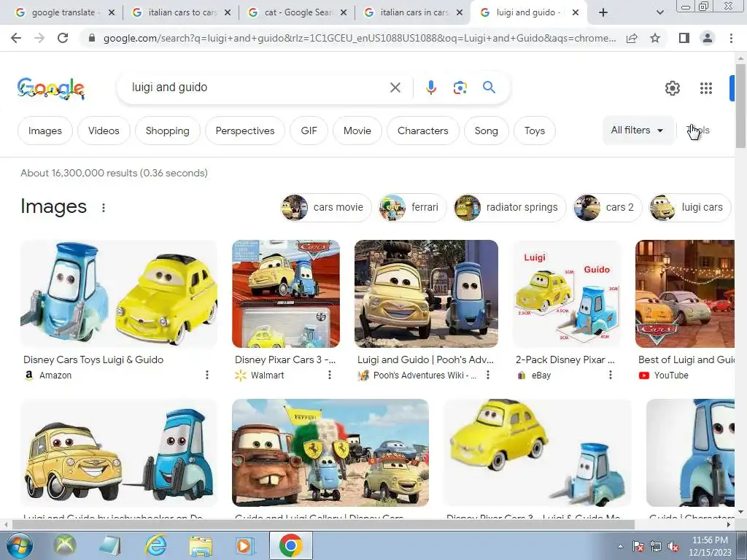Screen dimensions: 747x560
Task: Refine images with ferrari chip
Action: coord(413,208)
